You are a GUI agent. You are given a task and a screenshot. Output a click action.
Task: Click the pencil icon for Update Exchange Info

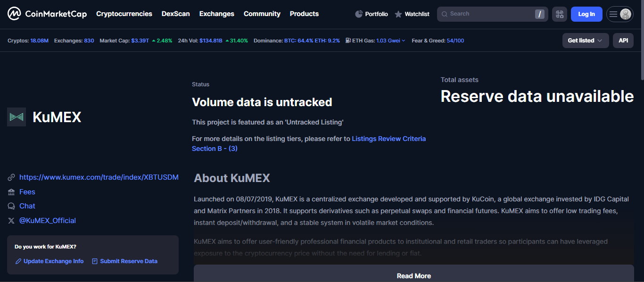point(18,261)
